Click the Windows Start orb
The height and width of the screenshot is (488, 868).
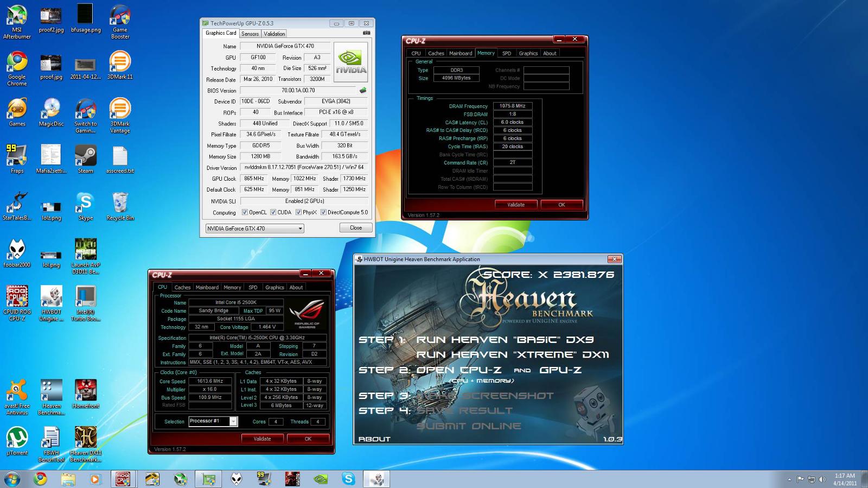(12, 479)
